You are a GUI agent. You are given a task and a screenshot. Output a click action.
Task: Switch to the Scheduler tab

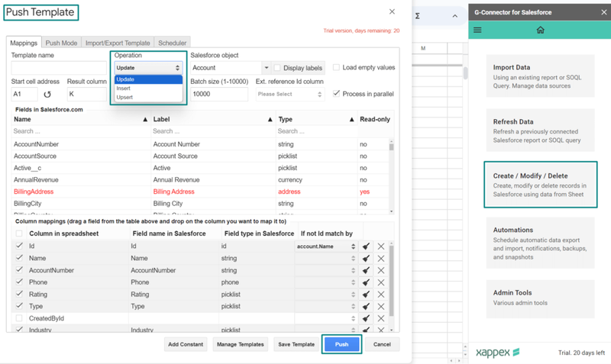[173, 43]
